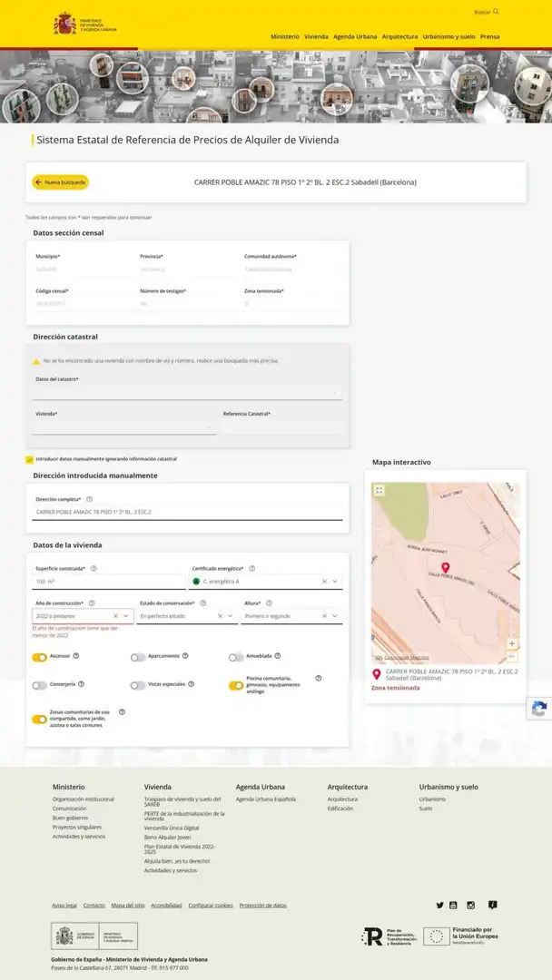Click the Nueva búsqueda button
Viewport: 552px width, 980px height.
pos(61,182)
